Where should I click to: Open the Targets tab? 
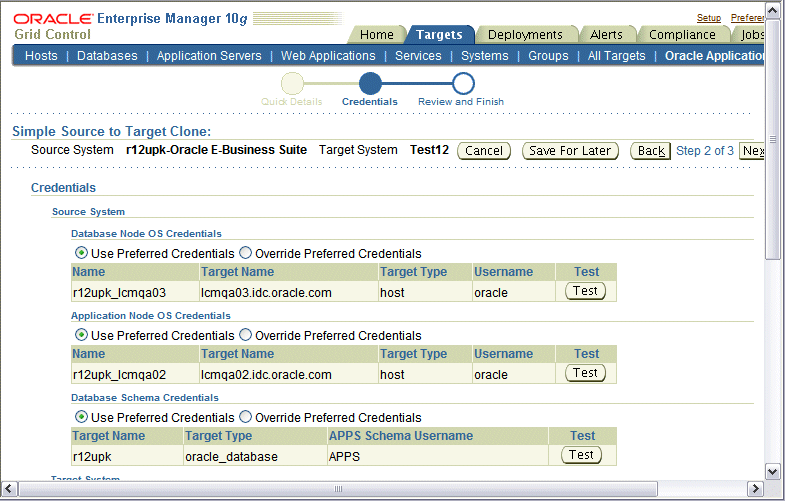439,35
